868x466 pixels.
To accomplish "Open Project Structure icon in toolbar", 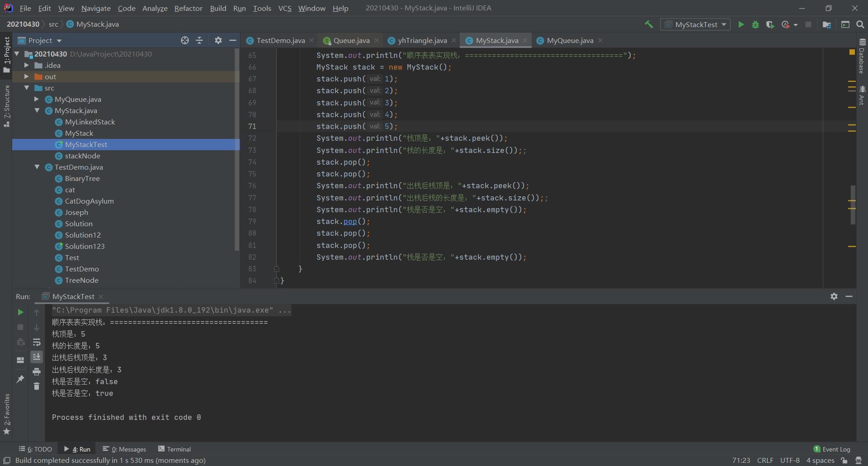I will coord(827,24).
